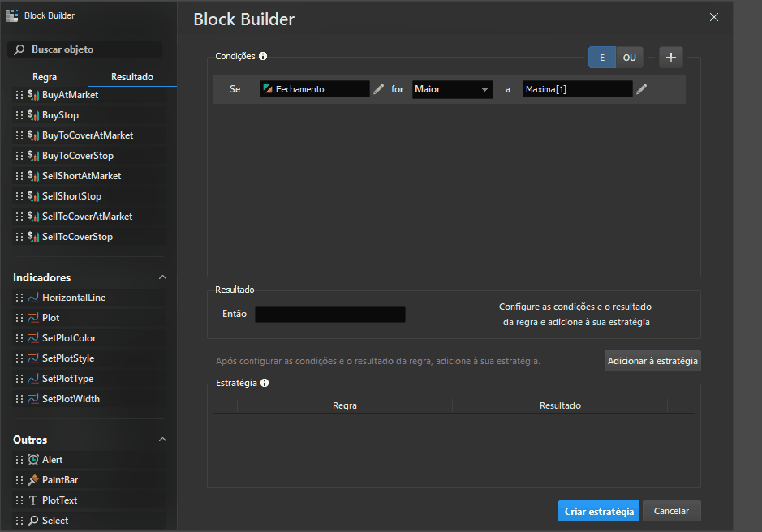Collapse the Outros section
Image resolution: width=762 pixels, height=532 pixels.
162,440
